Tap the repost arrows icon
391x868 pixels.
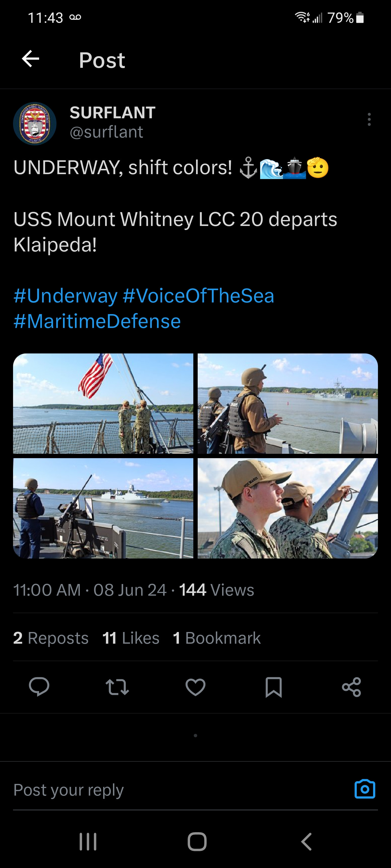point(117,687)
